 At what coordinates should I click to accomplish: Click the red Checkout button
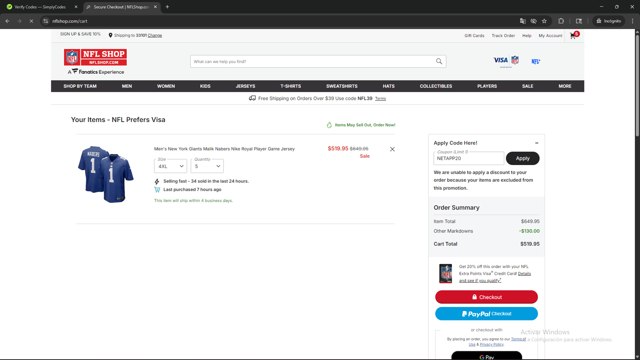pyautogui.click(x=486, y=297)
